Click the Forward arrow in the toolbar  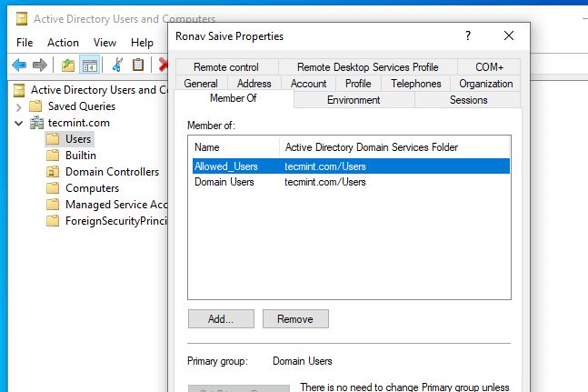tap(39, 65)
